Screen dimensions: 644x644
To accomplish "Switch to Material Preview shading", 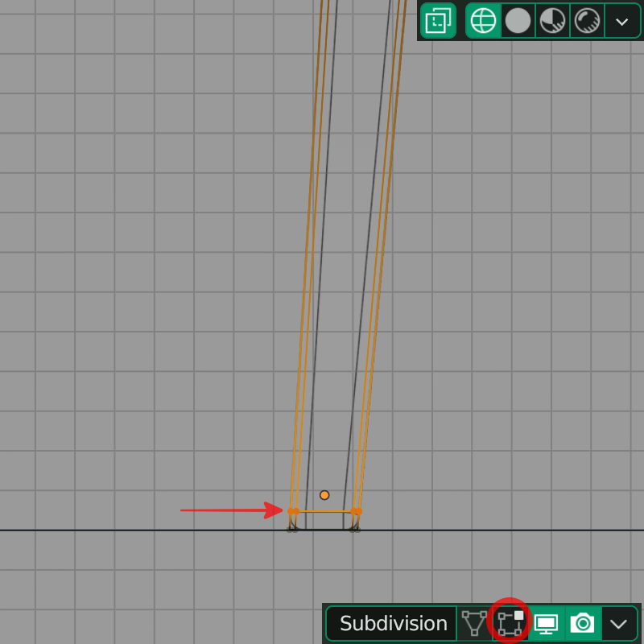I will (552, 21).
